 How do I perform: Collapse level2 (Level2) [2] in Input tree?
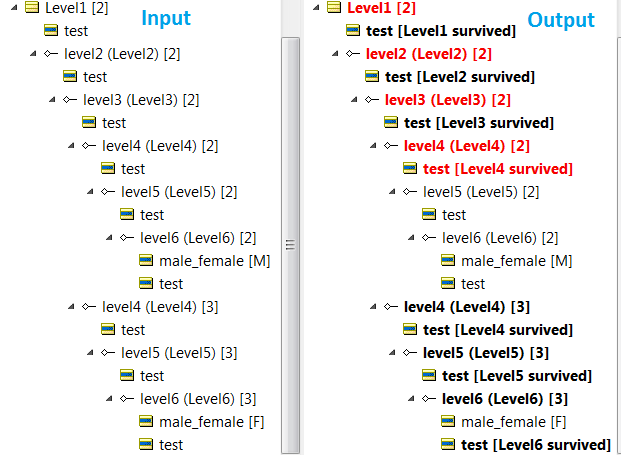tap(33, 53)
